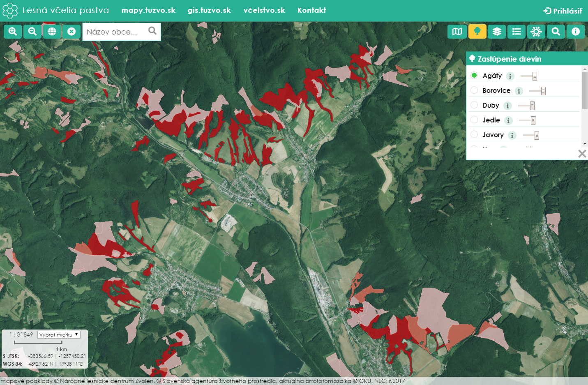Click the Prihlásiť login link
Image resolution: width=588 pixels, height=385 pixels.
pyautogui.click(x=563, y=11)
